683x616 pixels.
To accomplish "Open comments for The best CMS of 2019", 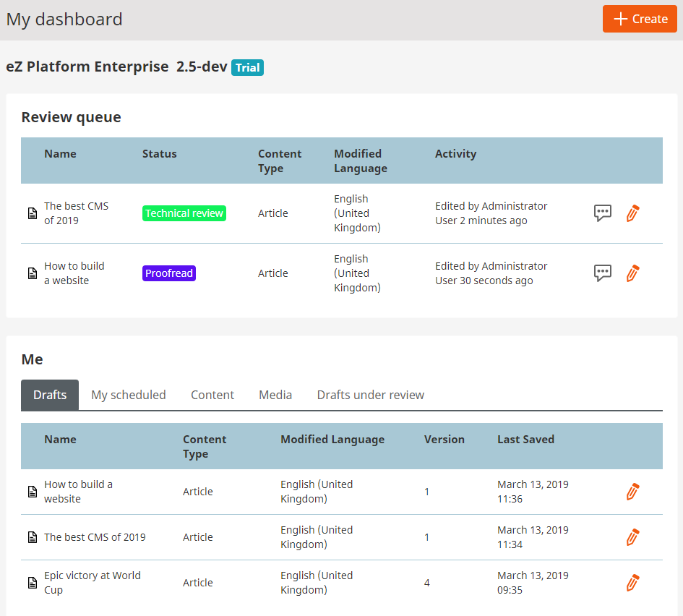I will [x=603, y=213].
